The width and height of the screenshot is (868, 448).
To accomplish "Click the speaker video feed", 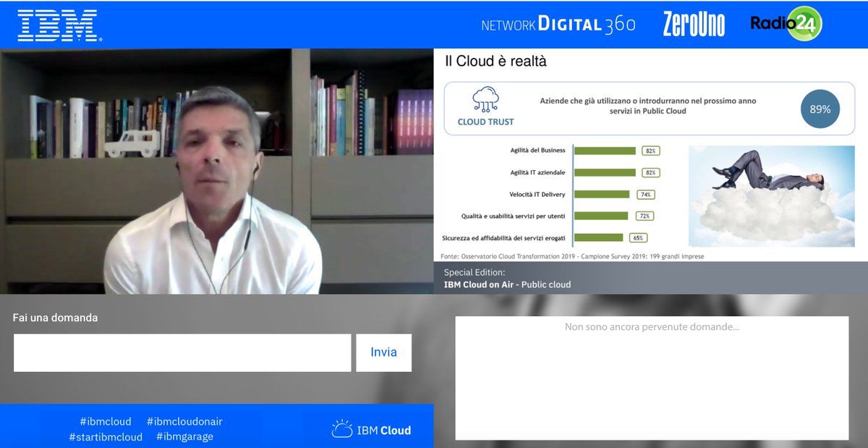I will [x=216, y=172].
